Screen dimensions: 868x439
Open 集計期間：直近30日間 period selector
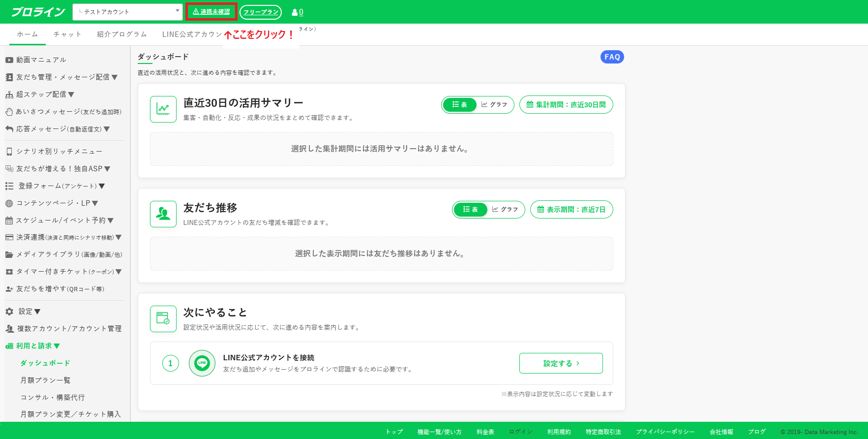point(566,105)
